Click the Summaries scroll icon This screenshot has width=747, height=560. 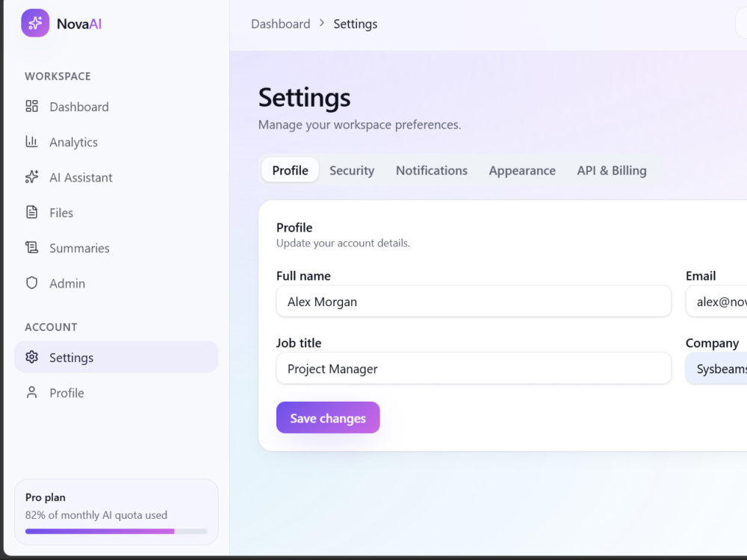pyautogui.click(x=31, y=247)
